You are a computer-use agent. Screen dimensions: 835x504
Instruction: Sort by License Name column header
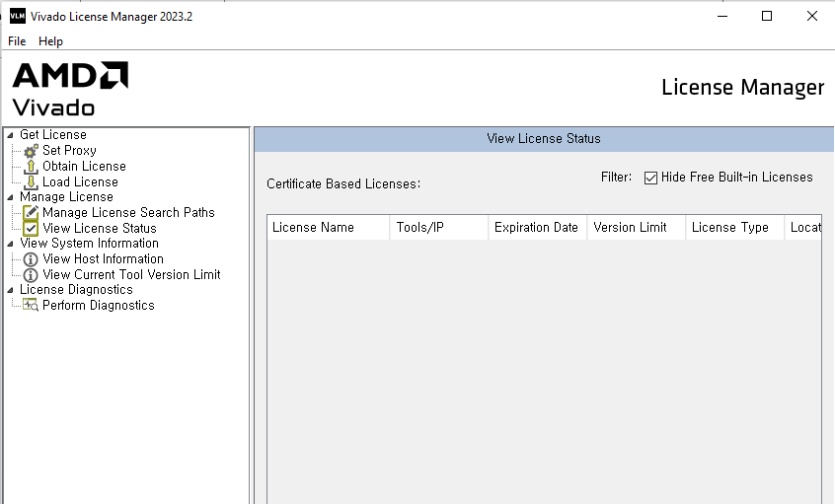[x=329, y=228]
